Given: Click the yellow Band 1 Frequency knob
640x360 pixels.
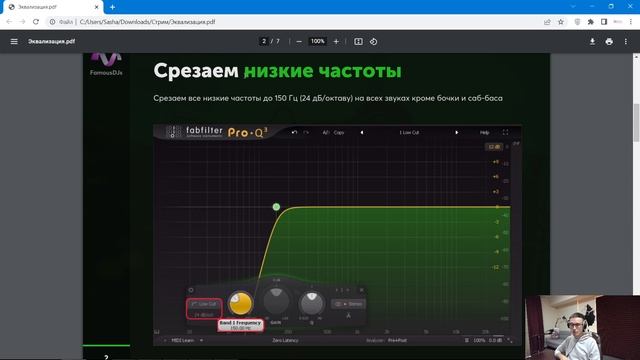Looking at the screenshot, I should click(240, 303).
